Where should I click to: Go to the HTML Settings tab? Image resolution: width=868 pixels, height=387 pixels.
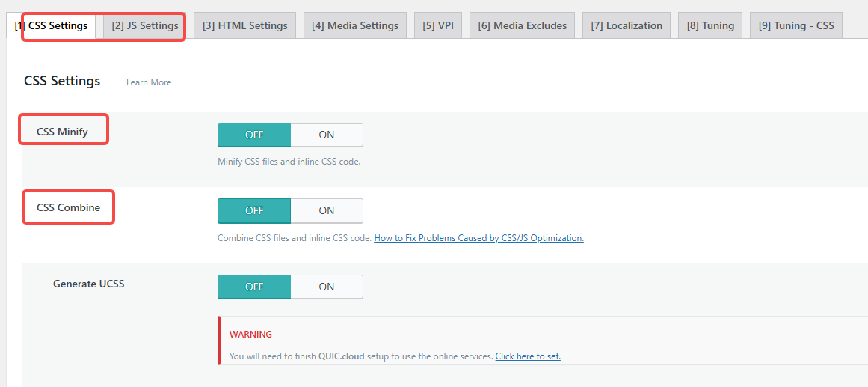click(x=244, y=25)
